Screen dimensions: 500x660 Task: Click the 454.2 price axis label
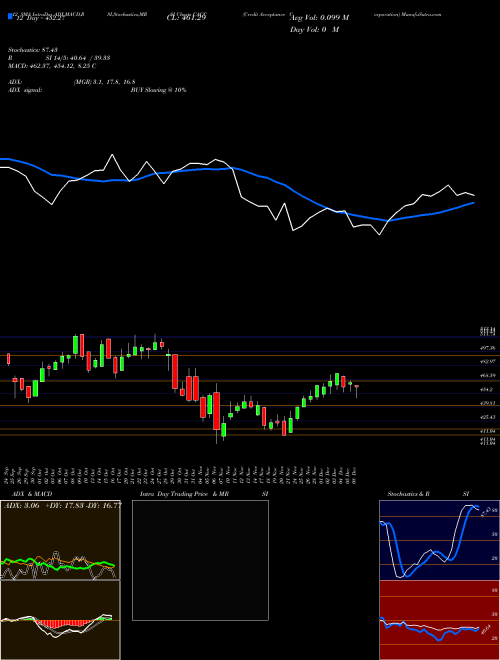point(487,390)
